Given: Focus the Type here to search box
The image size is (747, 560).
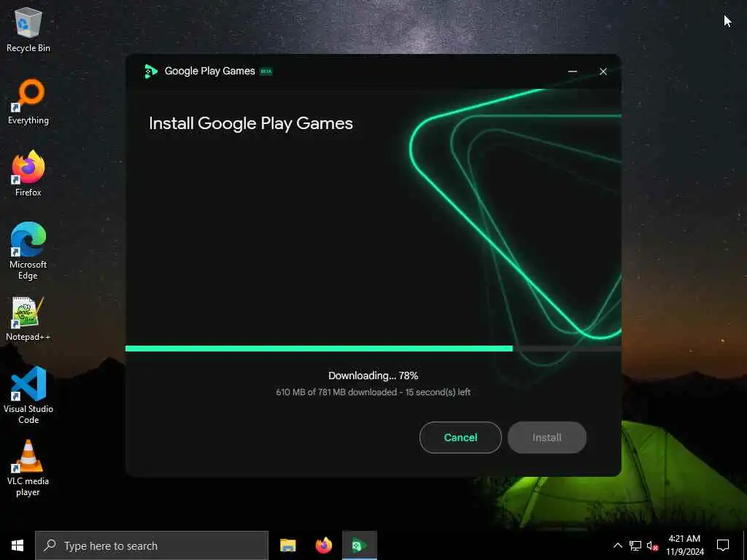Looking at the screenshot, I should pos(152,545).
